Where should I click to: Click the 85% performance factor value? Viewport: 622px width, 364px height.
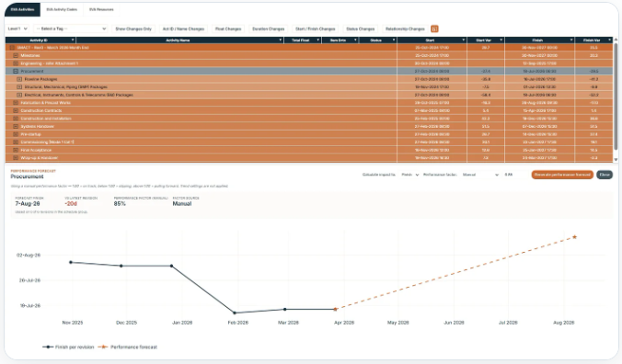[x=120, y=203]
